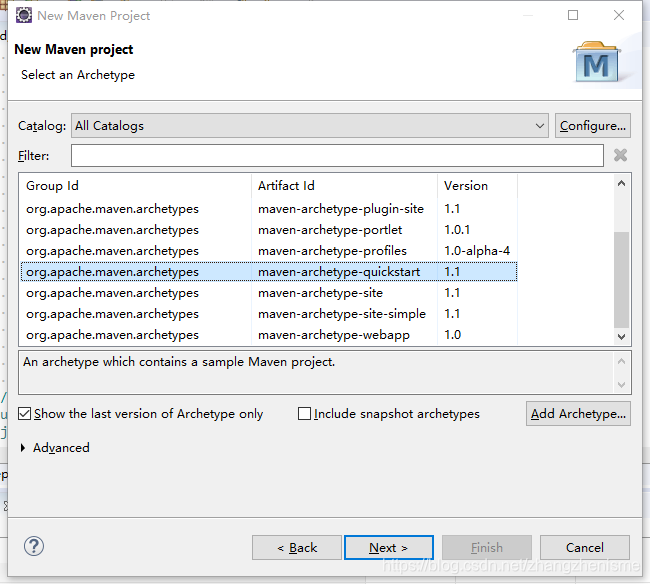Click the Configure... button
This screenshot has height=584, width=650.
coord(593,126)
